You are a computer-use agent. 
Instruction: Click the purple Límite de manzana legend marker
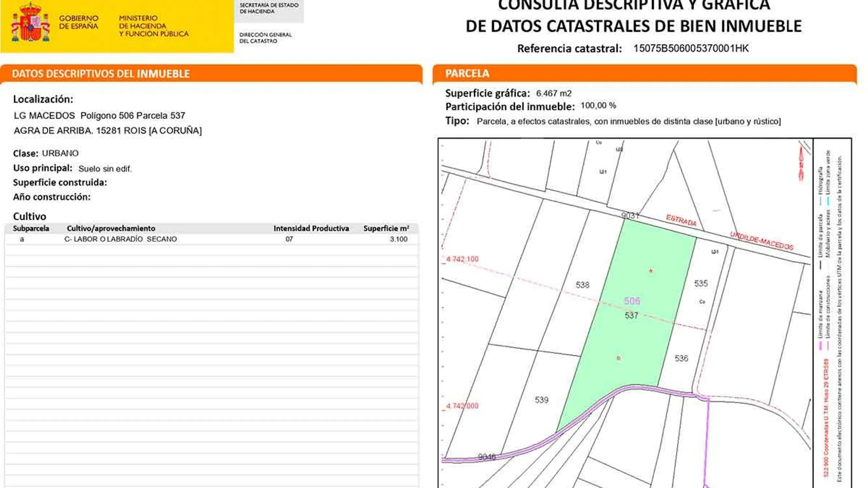pos(821,346)
